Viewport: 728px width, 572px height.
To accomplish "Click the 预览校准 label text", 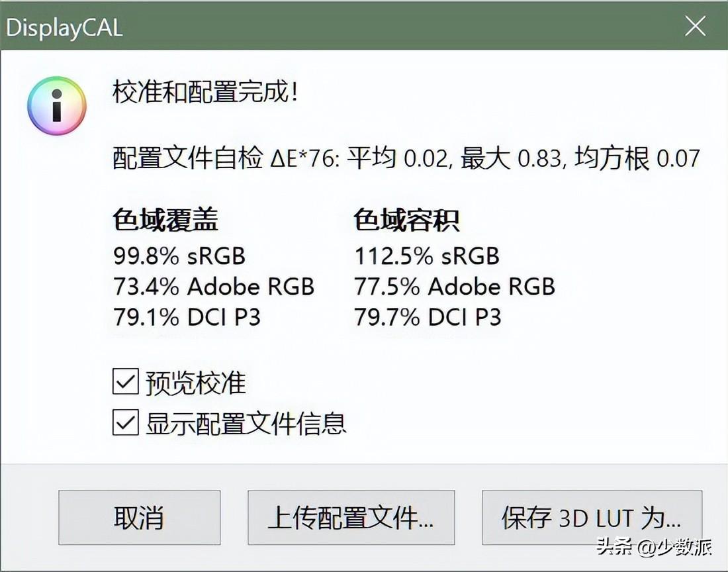I will tap(196, 383).
